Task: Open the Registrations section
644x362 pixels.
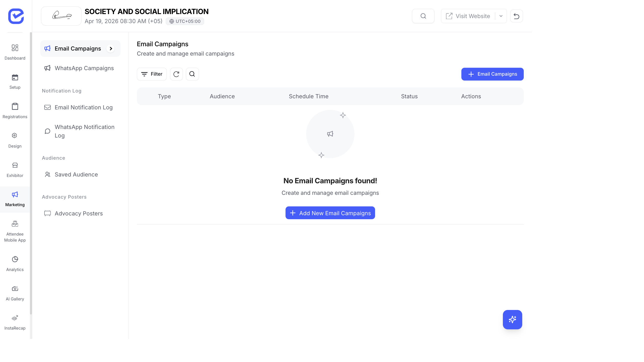Action: (15, 111)
